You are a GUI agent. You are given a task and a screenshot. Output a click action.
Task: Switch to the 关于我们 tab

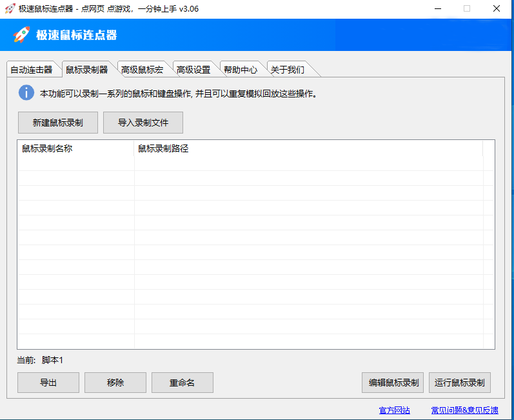(x=287, y=70)
